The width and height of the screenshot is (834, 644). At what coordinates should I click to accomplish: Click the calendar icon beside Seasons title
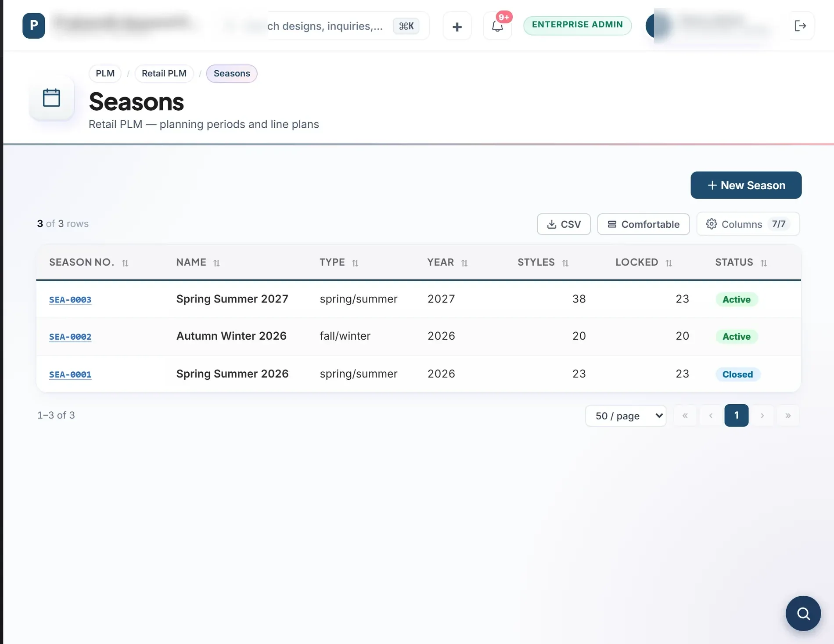tap(51, 97)
